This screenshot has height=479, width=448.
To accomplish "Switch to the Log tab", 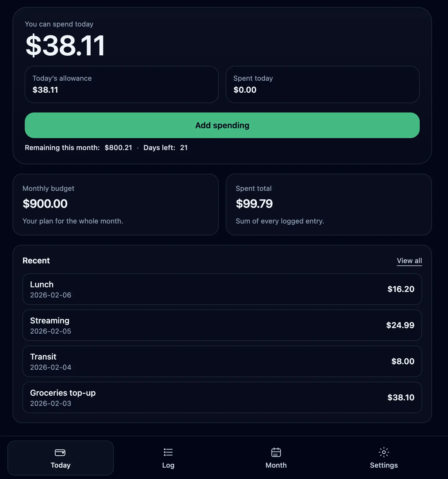I will point(168,458).
